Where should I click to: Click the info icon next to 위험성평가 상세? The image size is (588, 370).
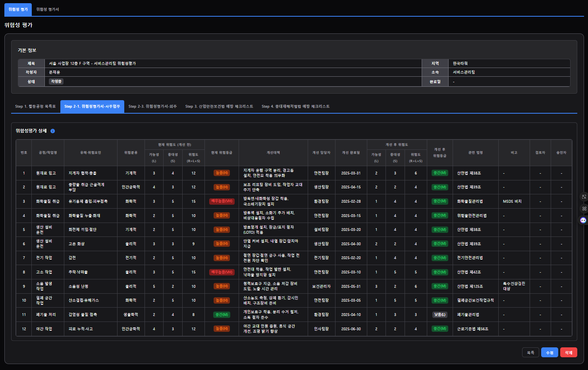click(52, 131)
